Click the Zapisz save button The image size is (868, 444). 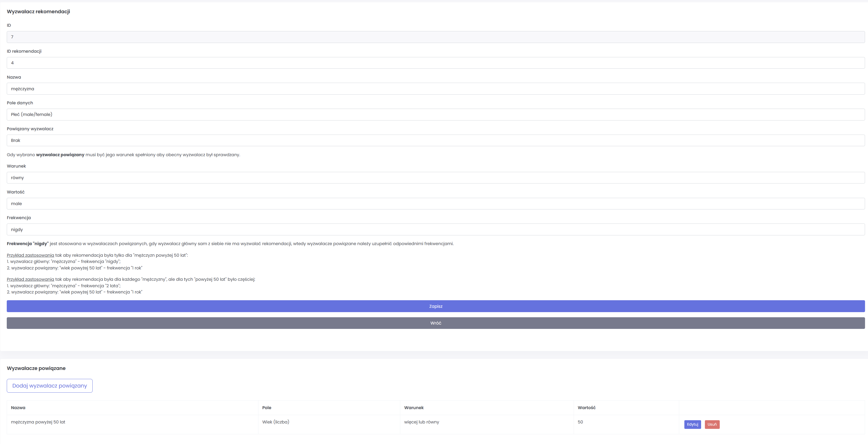[x=435, y=306]
